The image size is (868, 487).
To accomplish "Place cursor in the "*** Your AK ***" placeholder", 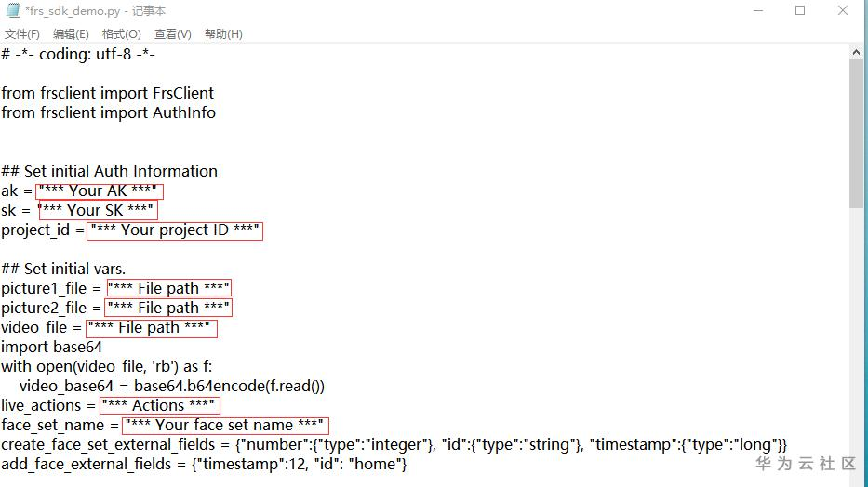I will [99, 191].
